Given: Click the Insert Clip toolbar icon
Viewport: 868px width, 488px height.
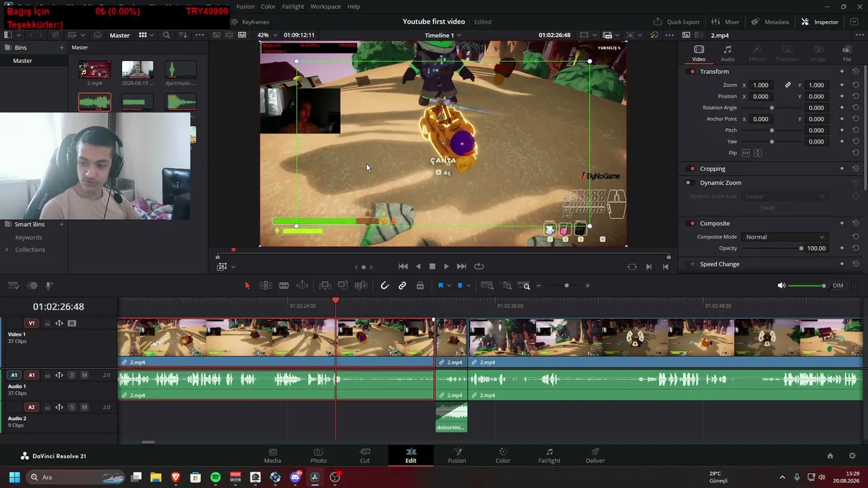Looking at the screenshot, I should (x=325, y=285).
